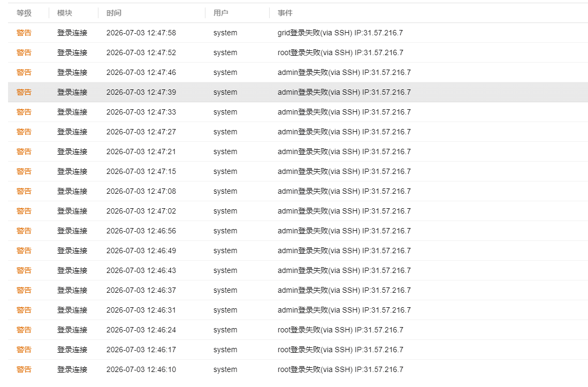Select the root failure entry at 12:46:24
Image resolution: width=588 pixels, height=387 pixels.
298,330
